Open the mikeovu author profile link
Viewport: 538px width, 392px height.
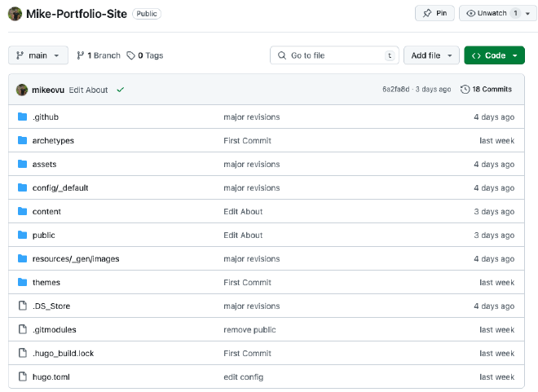coord(48,90)
